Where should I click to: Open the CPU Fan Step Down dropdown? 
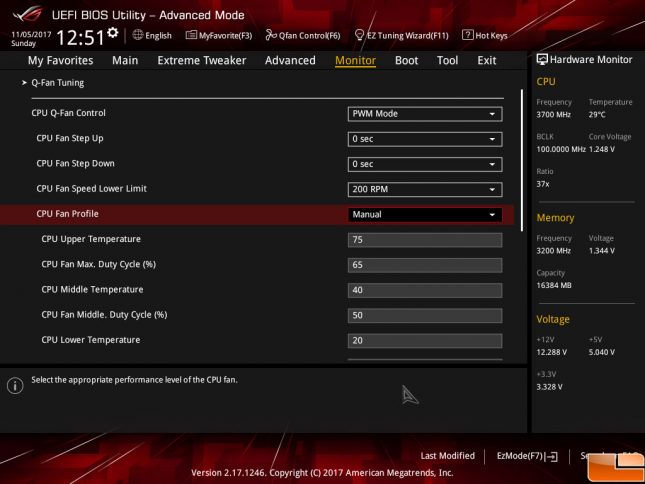[x=425, y=164]
